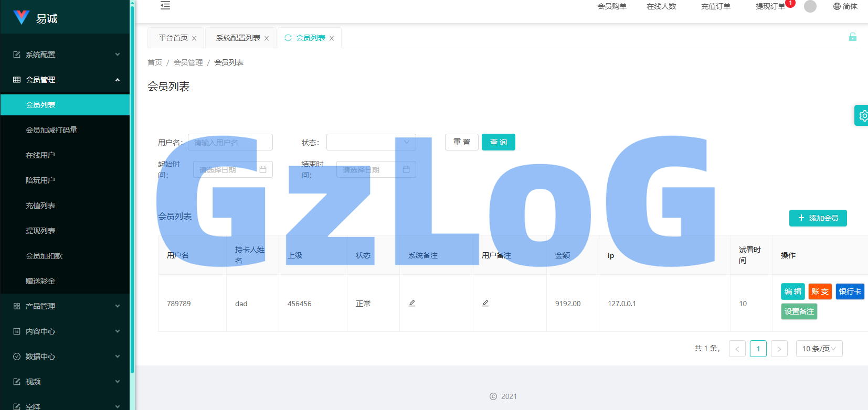868x410 pixels.
Task: Open the 状态 dropdown filter
Action: tap(371, 142)
